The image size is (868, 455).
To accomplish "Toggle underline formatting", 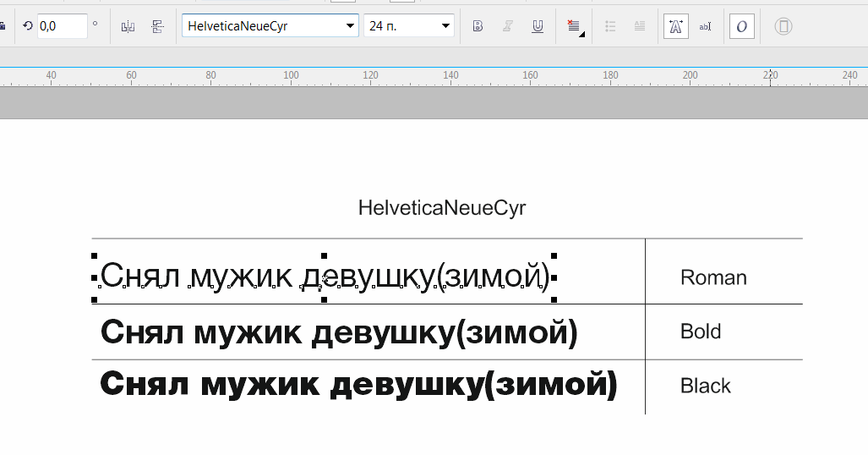I will [x=538, y=26].
